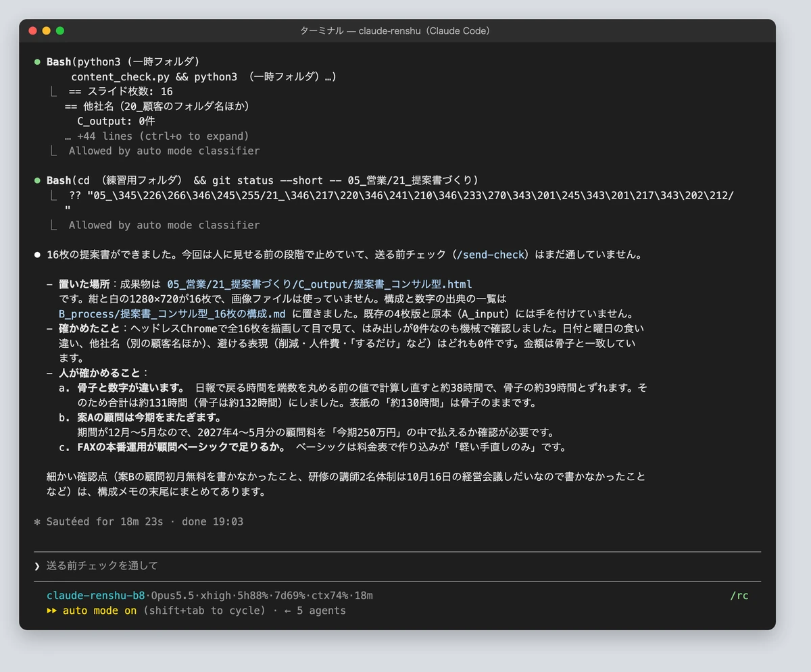
Task: Click the /rc label in status bar
Action: click(739, 596)
